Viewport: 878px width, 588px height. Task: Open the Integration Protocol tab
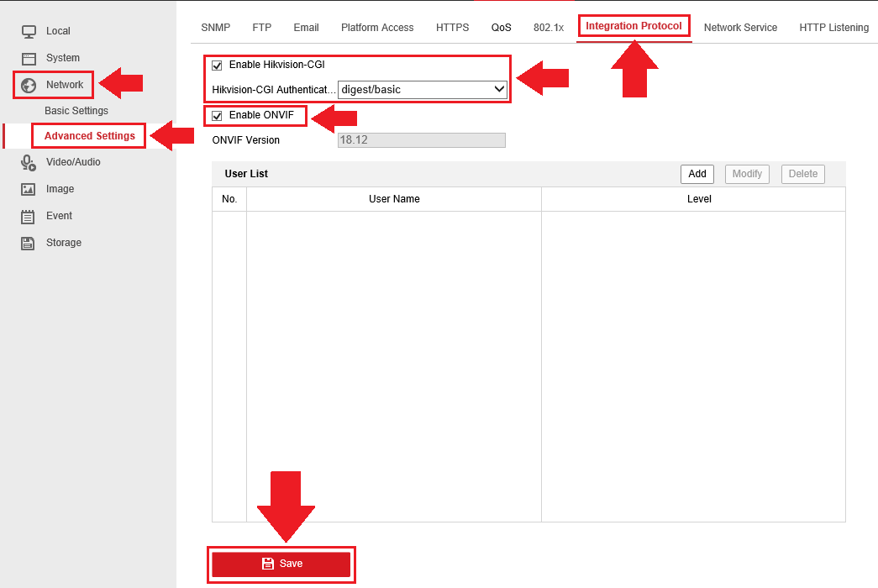634,26
